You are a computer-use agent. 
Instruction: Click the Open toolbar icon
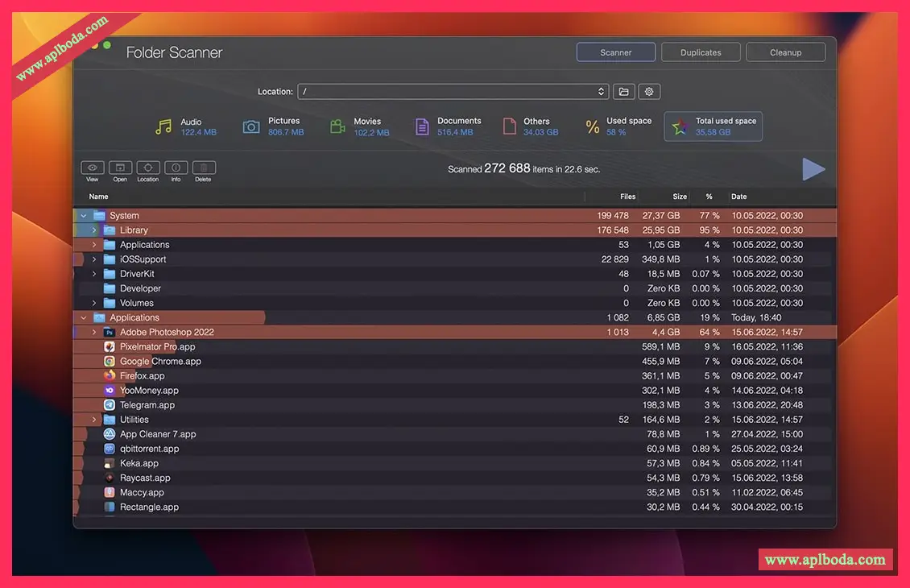120,168
